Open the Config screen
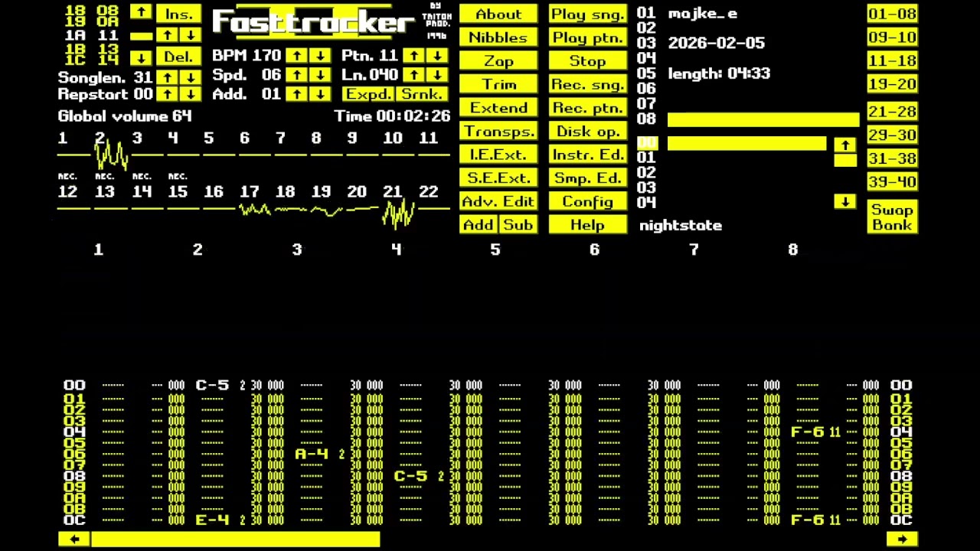The width and height of the screenshot is (980, 551). pyautogui.click(x=588, y=201)
